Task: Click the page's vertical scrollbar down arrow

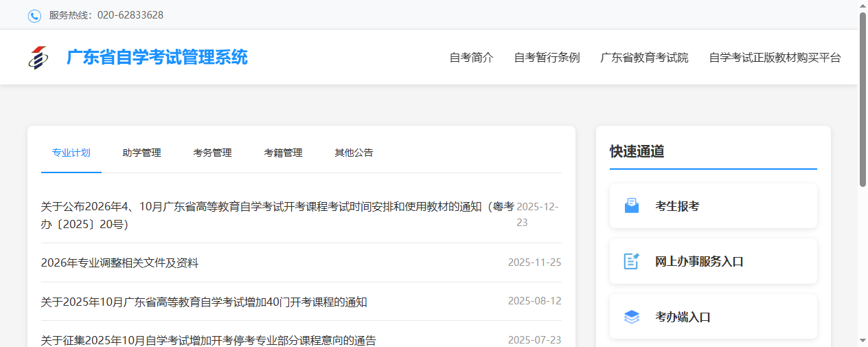Action: (863, 341)
